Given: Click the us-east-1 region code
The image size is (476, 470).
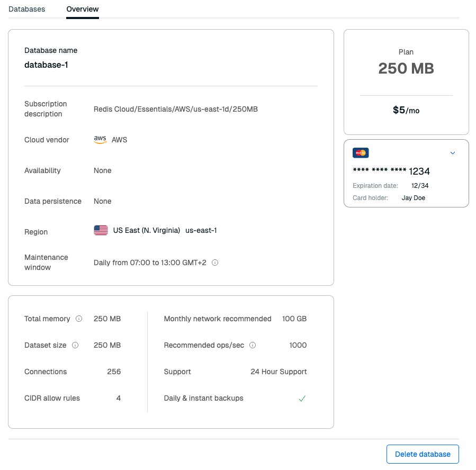Looking at the screenshot, I should point(201,230).
